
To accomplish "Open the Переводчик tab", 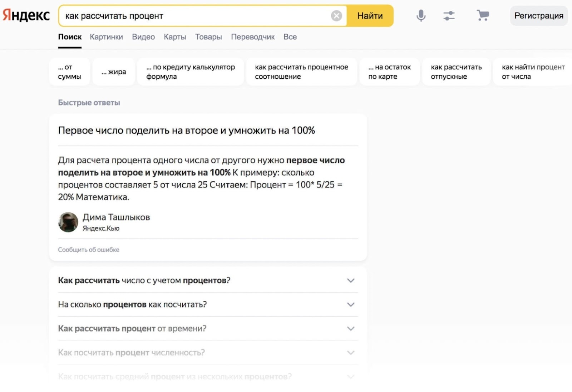I will click(x=253, y=37).
